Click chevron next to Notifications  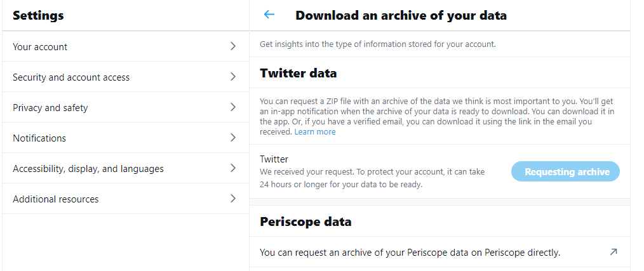click(233, 138)
